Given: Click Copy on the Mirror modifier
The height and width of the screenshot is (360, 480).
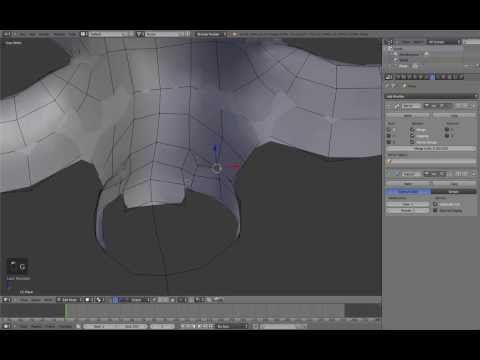Looking at the screenshot, I should click(454, 115).
